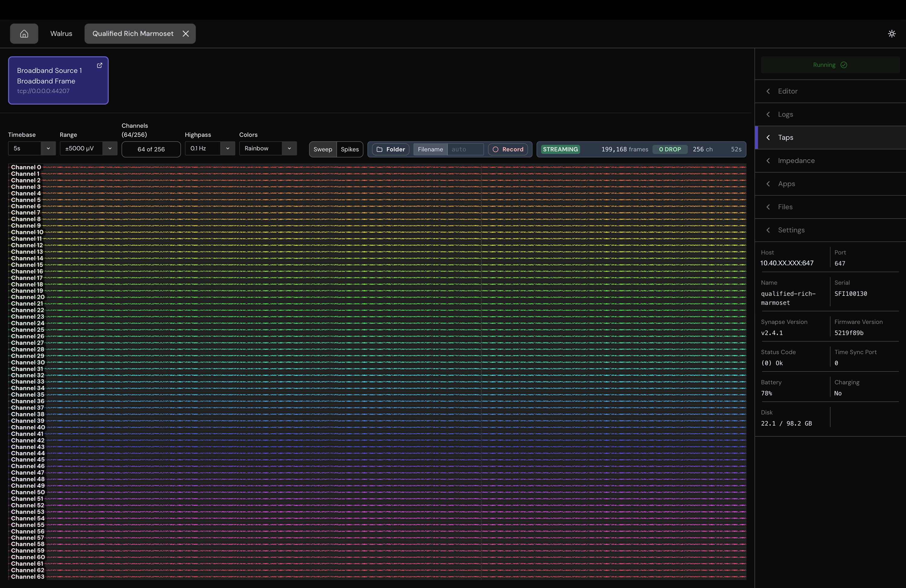
Task: Open the Files panel
Action: pyautogui.click(x=830, y=207)
